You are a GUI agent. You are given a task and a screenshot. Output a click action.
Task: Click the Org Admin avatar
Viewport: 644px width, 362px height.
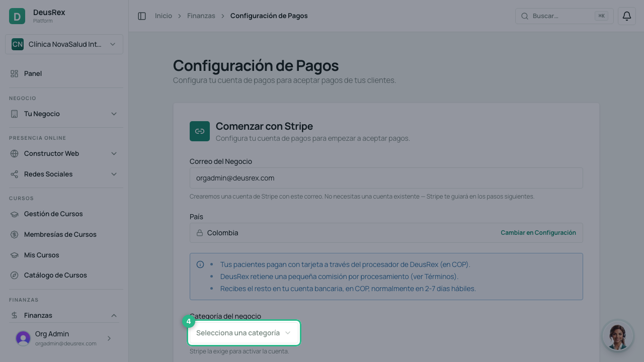point(23,338)
